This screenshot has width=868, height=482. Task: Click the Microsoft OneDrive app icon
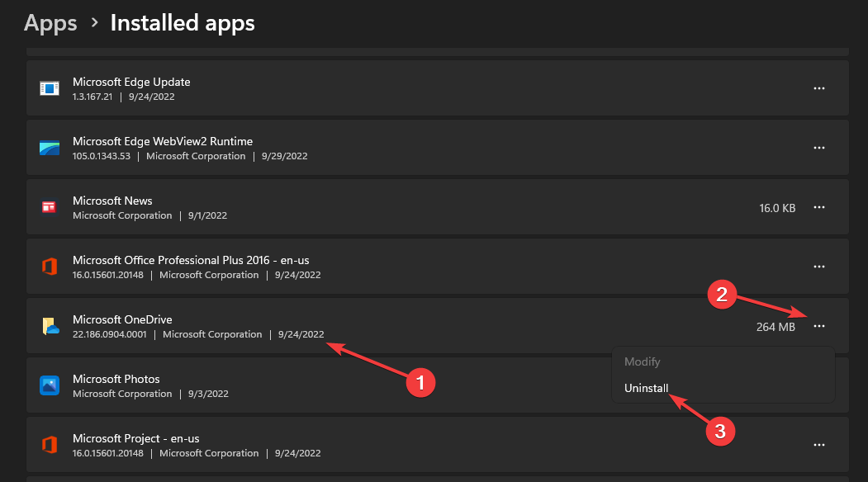50,326
